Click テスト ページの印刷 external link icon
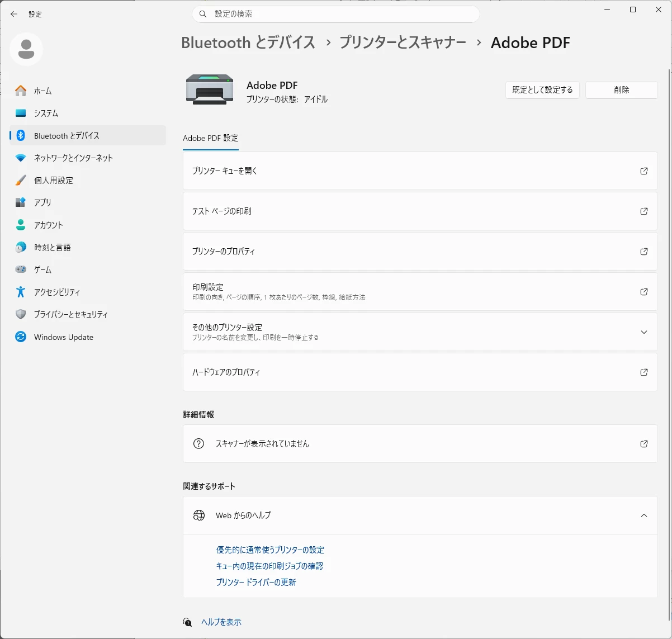 (644, 211)
